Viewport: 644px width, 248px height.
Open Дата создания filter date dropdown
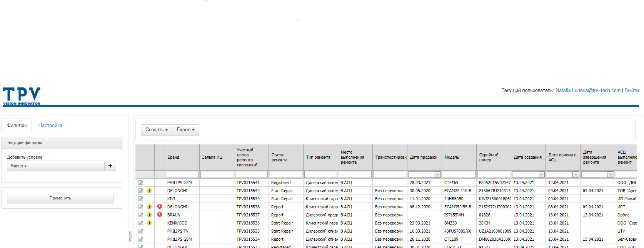[541, 174]
